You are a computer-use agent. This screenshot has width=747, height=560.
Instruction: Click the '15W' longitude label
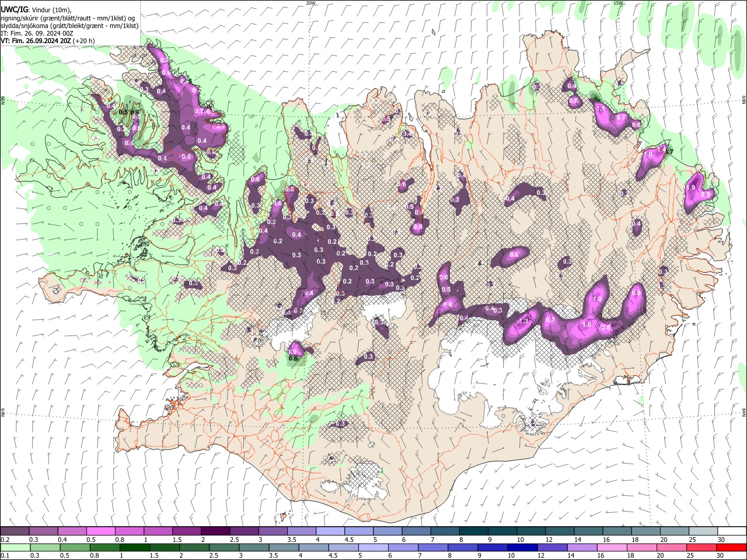click(618, 3)
